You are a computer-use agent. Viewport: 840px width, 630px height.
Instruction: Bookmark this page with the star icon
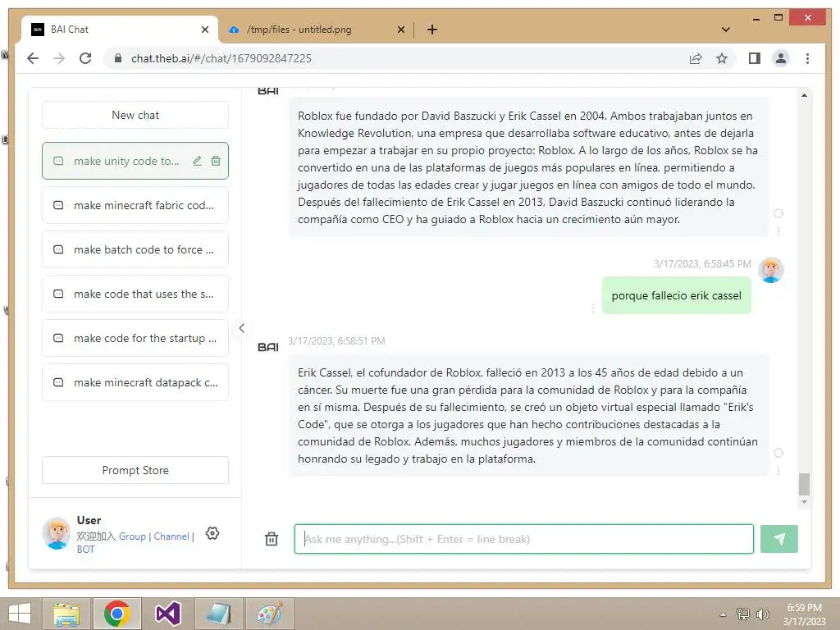(x=722, y=58)
